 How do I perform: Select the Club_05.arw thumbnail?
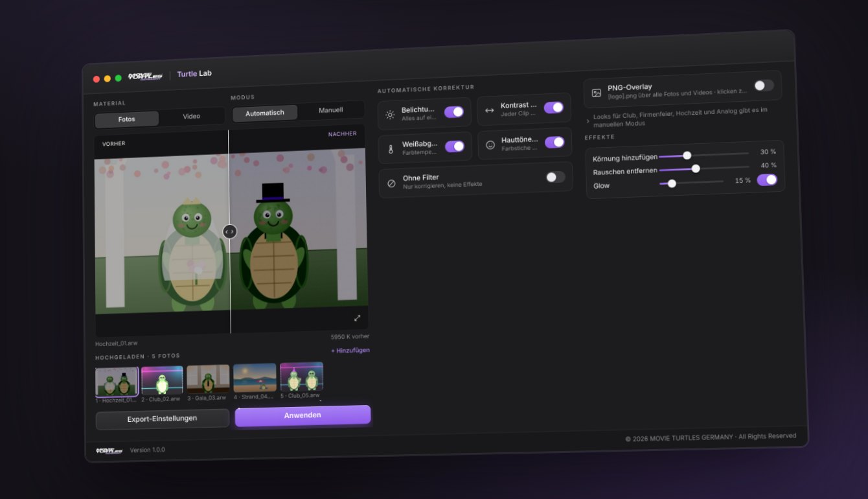click(x=301, y=376)
